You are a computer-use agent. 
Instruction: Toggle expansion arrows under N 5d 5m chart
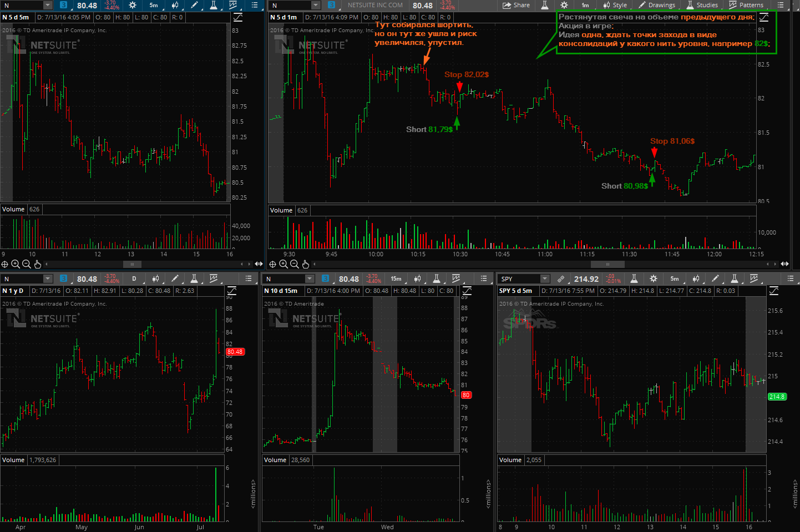point(259,264)
